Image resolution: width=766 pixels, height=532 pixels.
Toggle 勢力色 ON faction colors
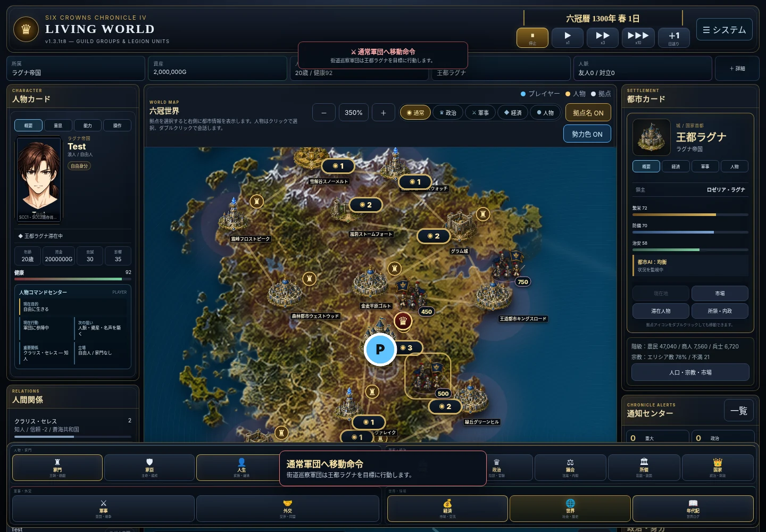pos(587,134)
